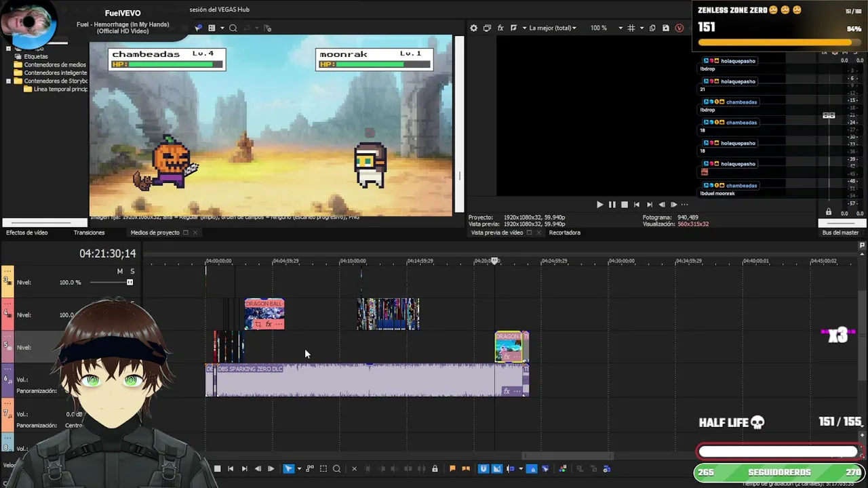Screen dimensions: 868x488
Task: Click the colored dots icon in timeline toolbar
Action: [562, 468]
